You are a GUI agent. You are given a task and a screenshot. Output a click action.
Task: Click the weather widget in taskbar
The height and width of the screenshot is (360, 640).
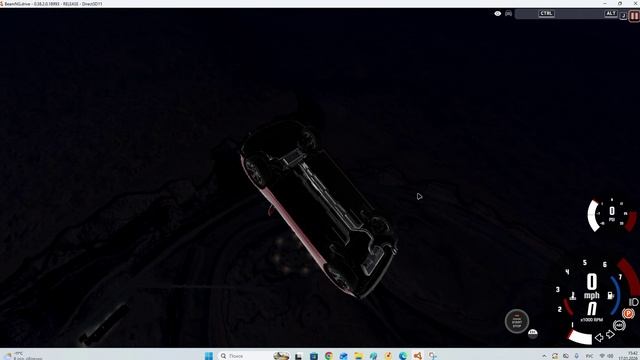click(x=24, y=356)
